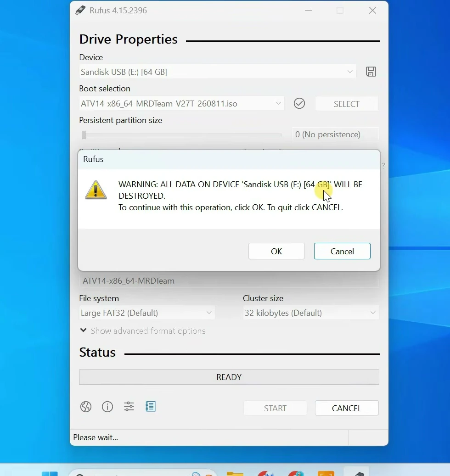This screenshot has height=476, width=450.
Task: Close the Rufus window with the X
Action: pos(372,10)
